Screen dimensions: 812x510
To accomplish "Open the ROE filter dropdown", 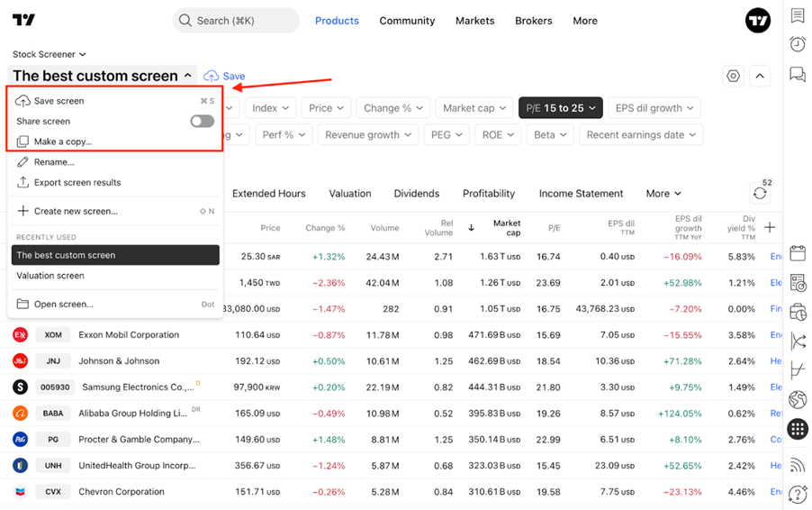I will pyautogui.click(x=498, y=135).
